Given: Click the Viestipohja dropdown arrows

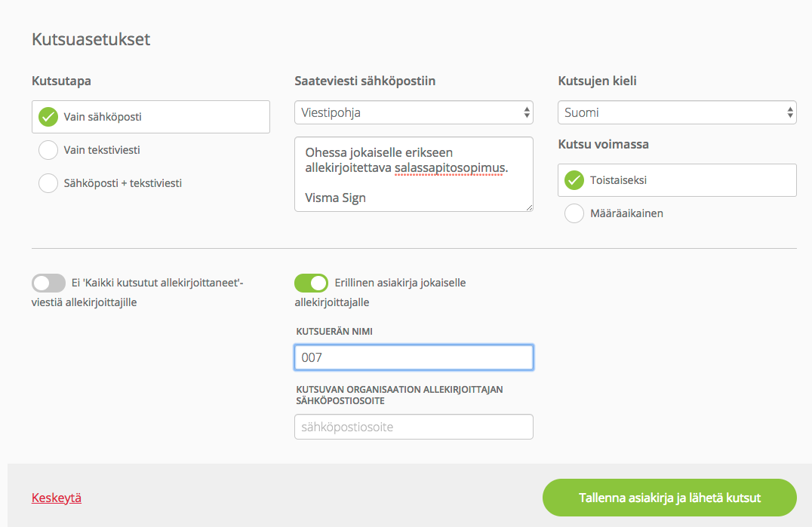Looking at the screenshot, I should (x=526, y=112).
